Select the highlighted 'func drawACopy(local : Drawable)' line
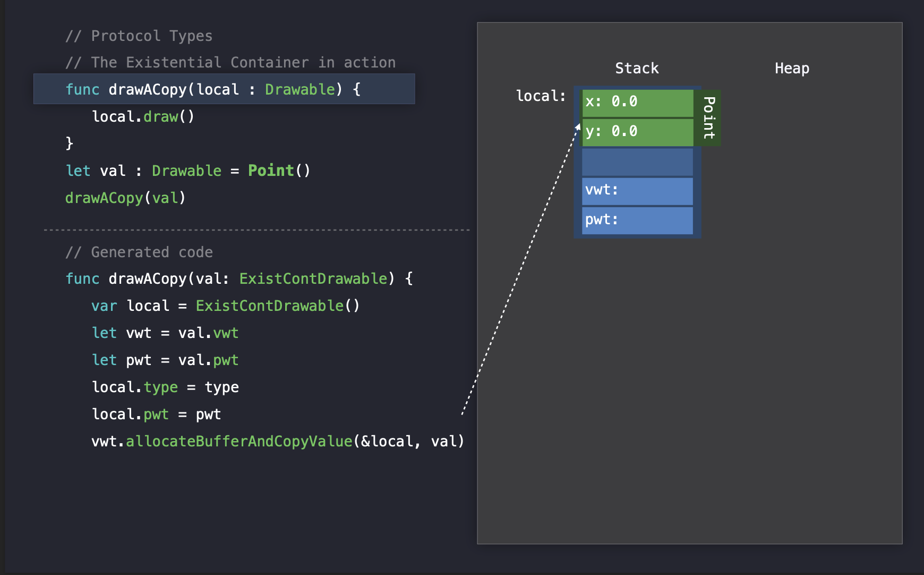Image resolution: width=924 pixels, height=575 pixels. [224, 89]
